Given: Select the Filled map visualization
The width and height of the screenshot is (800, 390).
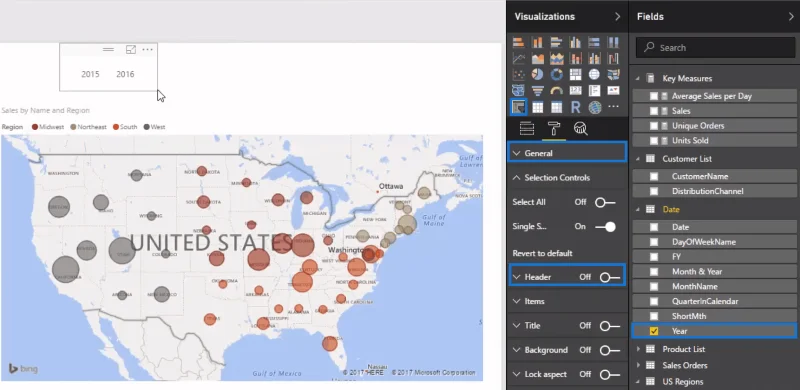Looking at the screenshot, I should tap(613, 75).
